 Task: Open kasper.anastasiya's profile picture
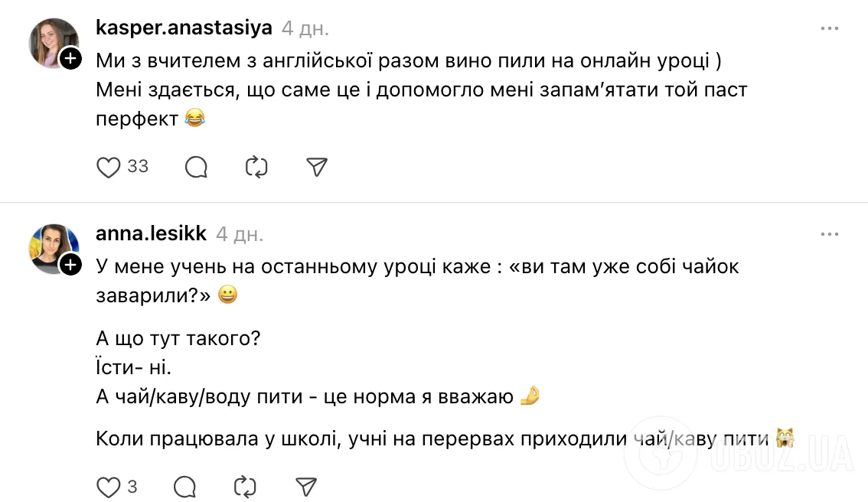pyautogui.click(x=54, y=34)
